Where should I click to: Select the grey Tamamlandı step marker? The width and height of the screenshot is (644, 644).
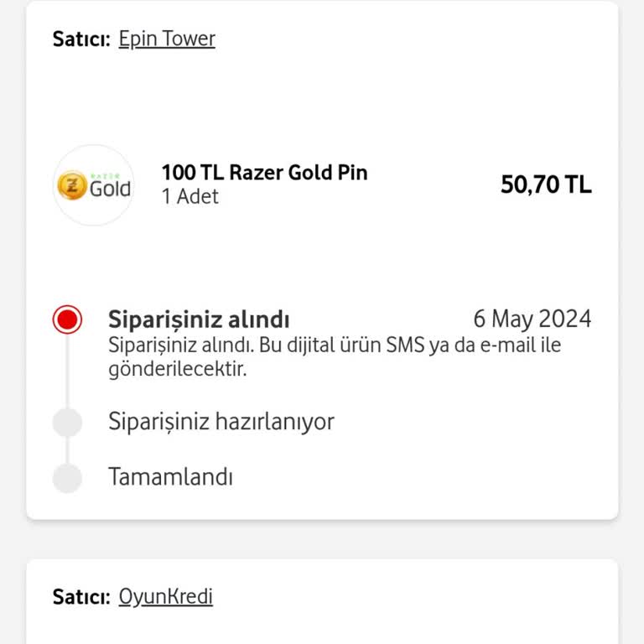pos(67,478)
